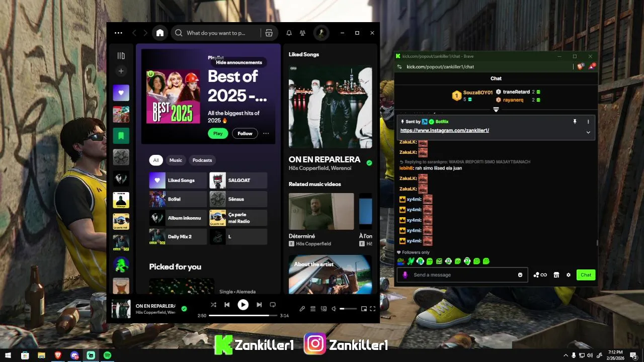Click the green Chat send button
The image size is (644, 362).
586,275
